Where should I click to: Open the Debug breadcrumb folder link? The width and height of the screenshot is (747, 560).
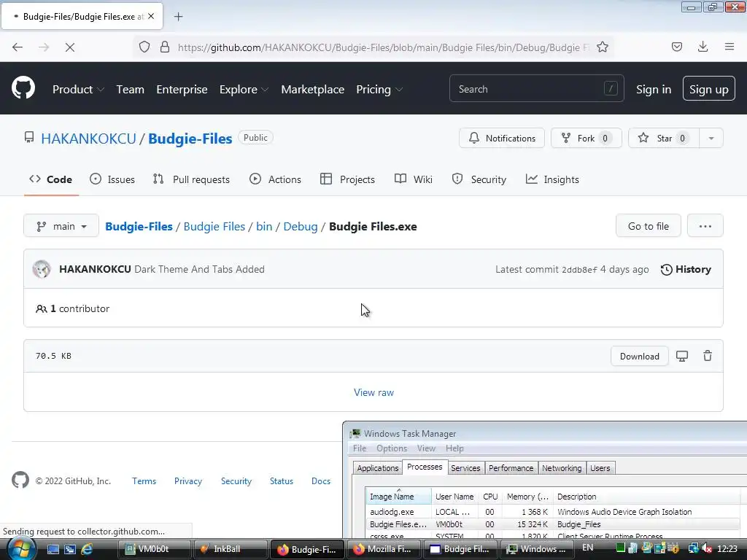(301, 226)
